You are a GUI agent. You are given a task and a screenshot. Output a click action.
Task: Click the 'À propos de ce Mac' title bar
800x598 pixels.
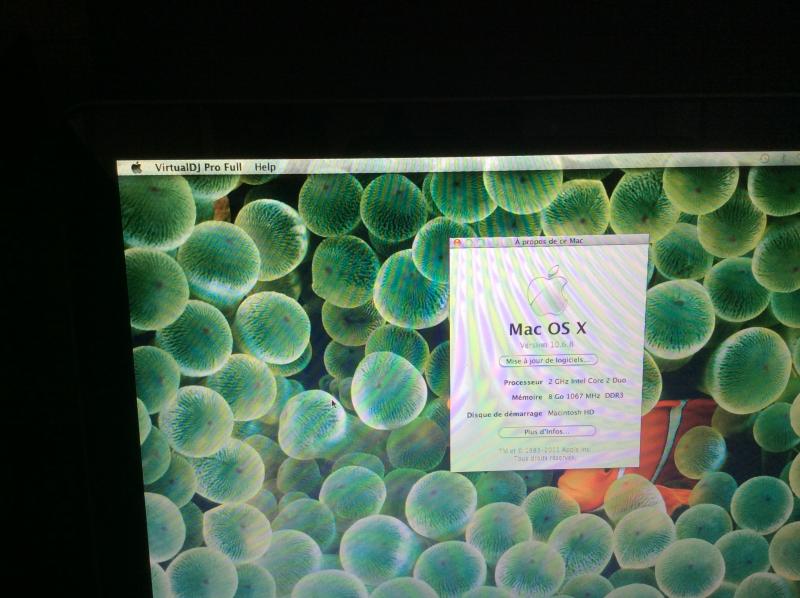549,241
